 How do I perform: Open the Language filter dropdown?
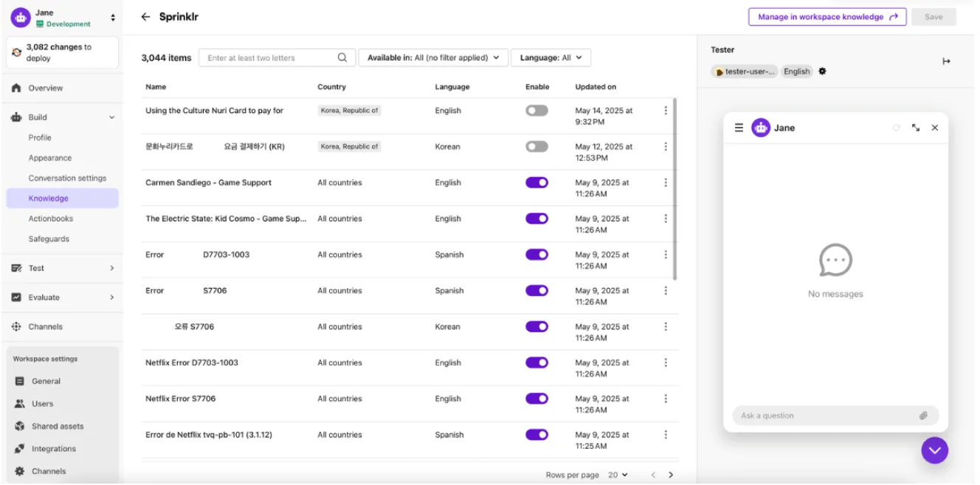pyautogui.click(x=551, y=58)
